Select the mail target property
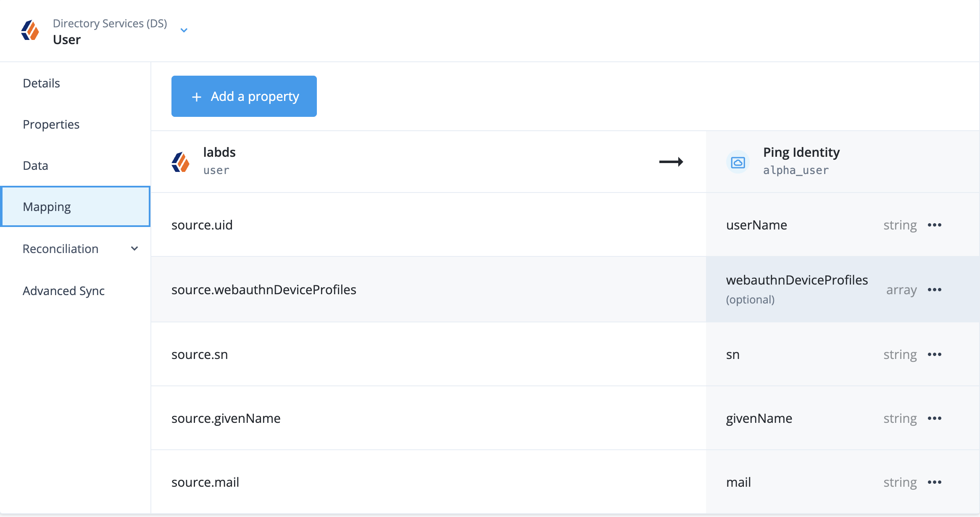 coord(738,482)
